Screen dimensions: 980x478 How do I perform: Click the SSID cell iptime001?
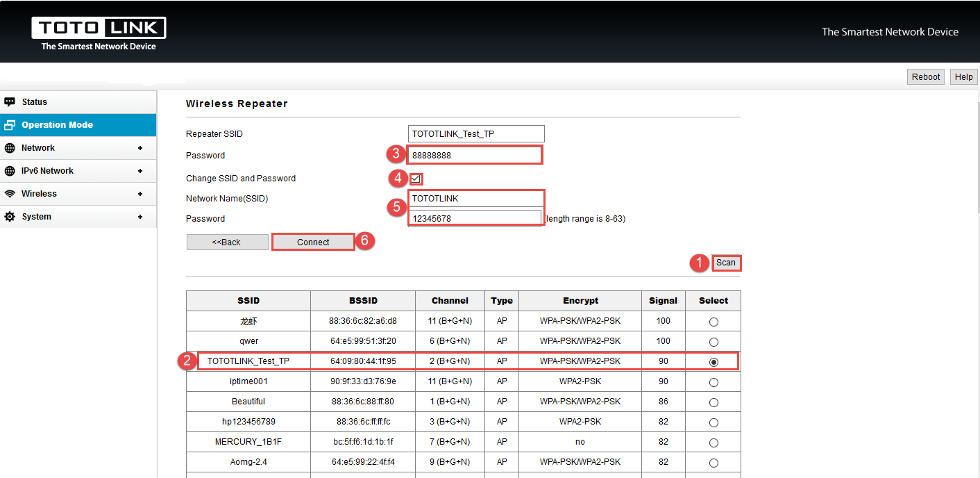point(248,381)
